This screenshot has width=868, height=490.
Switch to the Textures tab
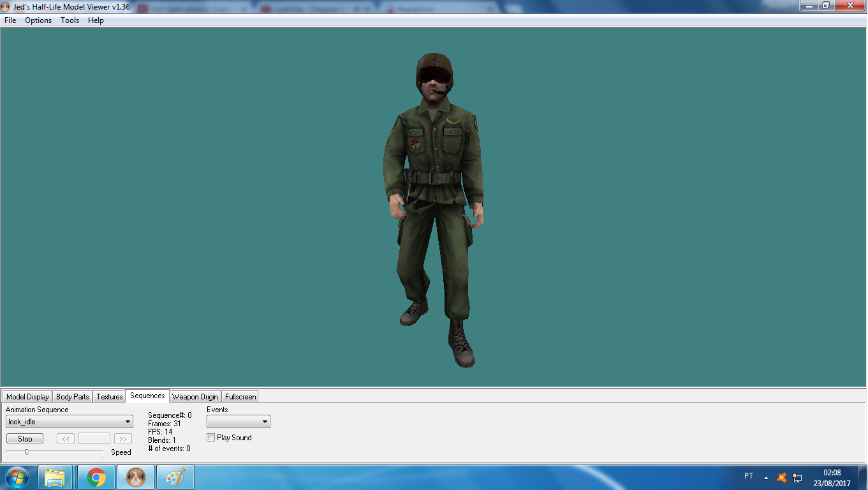point(110,397)
